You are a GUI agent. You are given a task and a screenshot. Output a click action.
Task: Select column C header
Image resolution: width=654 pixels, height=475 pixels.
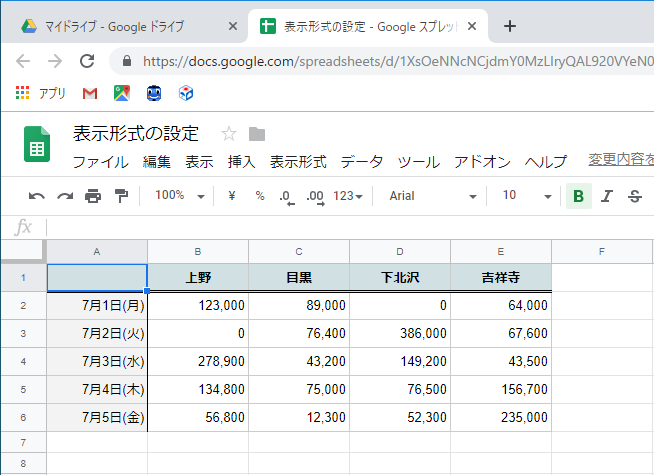pyautogui.click(x=299, y=251)
